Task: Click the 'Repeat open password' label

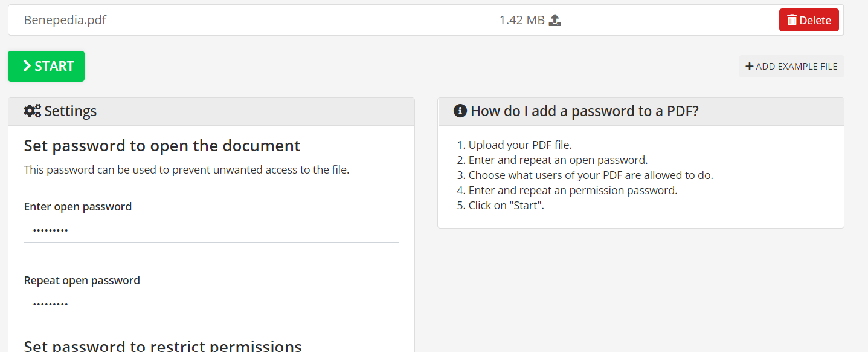Action: (x=82, y=281)
